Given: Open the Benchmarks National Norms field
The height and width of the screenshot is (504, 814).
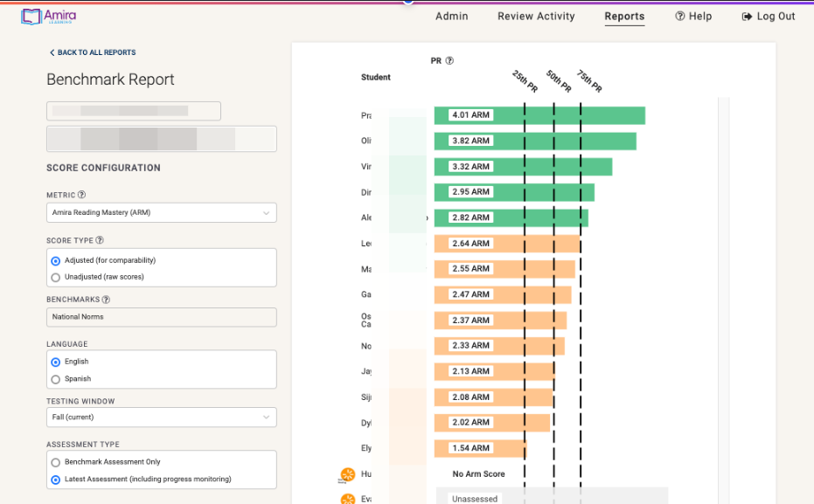Looking at the screenshot, I should click(161, 317).
